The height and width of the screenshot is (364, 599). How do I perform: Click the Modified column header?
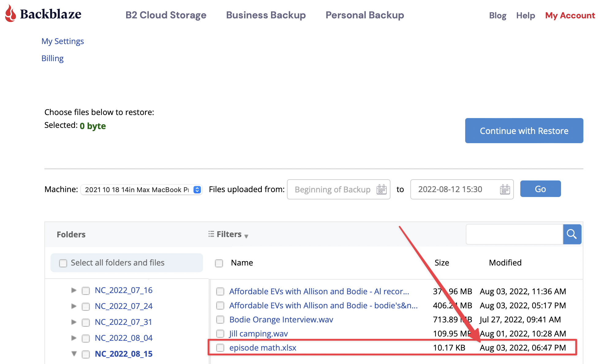(505, 263)
